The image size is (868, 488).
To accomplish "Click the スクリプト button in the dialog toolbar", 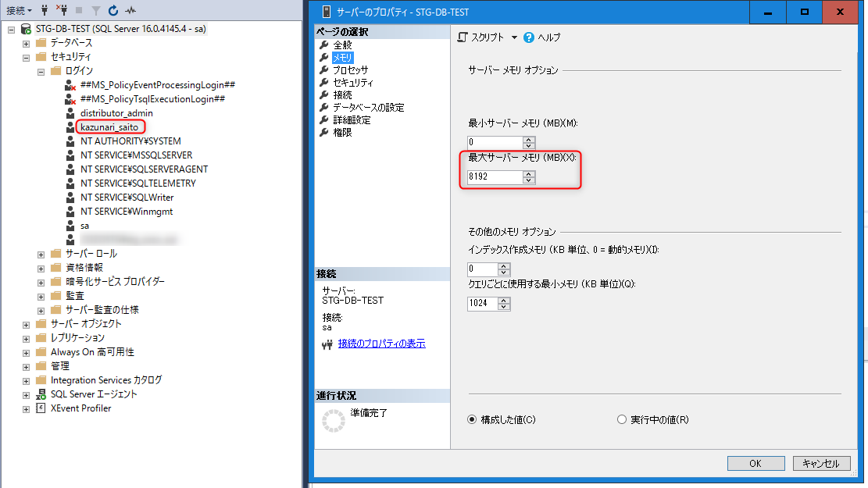I will [480, 37].
